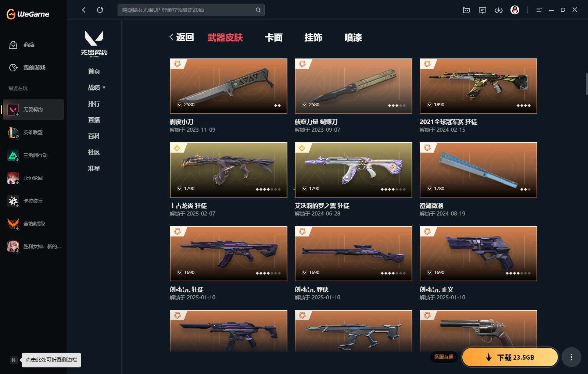Select the 上古龙炎 狂徒 skin thumbnail

point(229,170)
